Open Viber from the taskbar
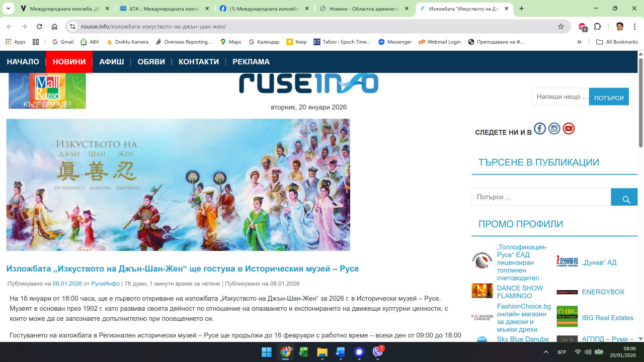Screen dimensions: 644x362 377,352
